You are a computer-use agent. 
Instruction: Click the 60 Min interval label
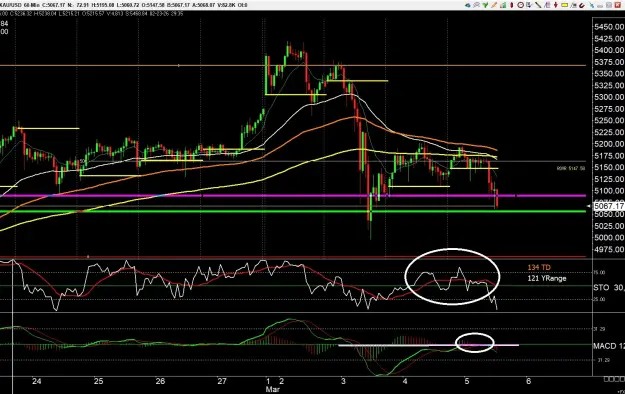(x=32, y=5)
